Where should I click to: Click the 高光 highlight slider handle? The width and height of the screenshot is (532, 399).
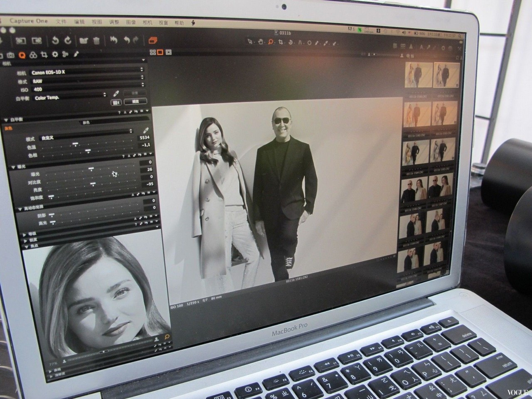point(52,222)
